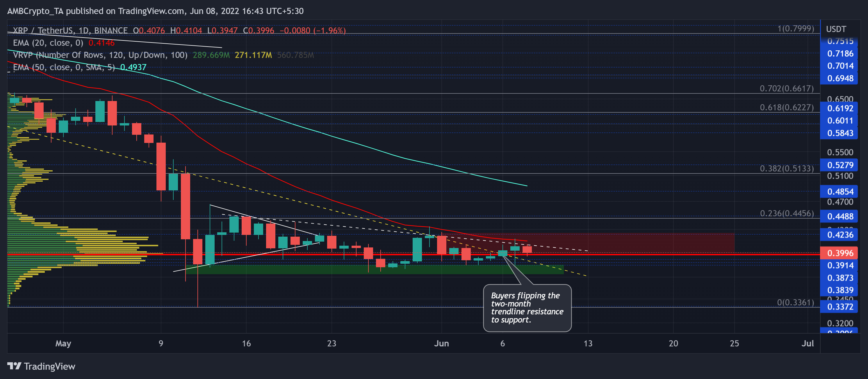Click the Jun date on time axis

click(441, 343)
